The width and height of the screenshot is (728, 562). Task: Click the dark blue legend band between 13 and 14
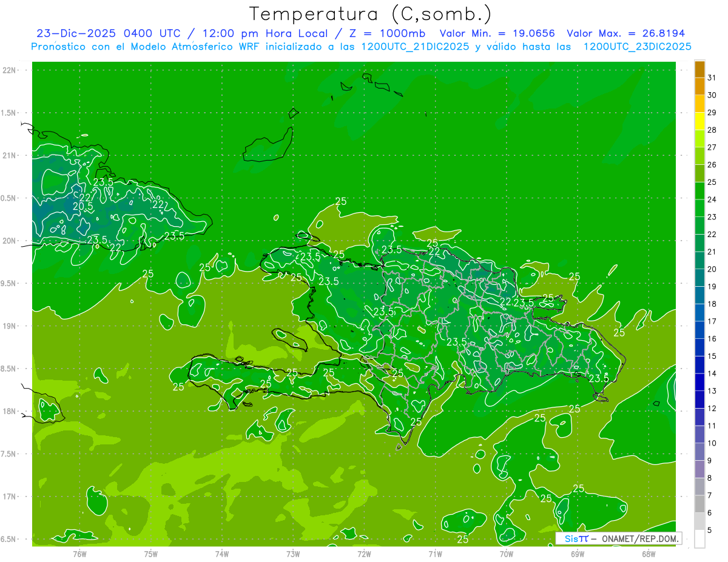click(x=699, y=383)
